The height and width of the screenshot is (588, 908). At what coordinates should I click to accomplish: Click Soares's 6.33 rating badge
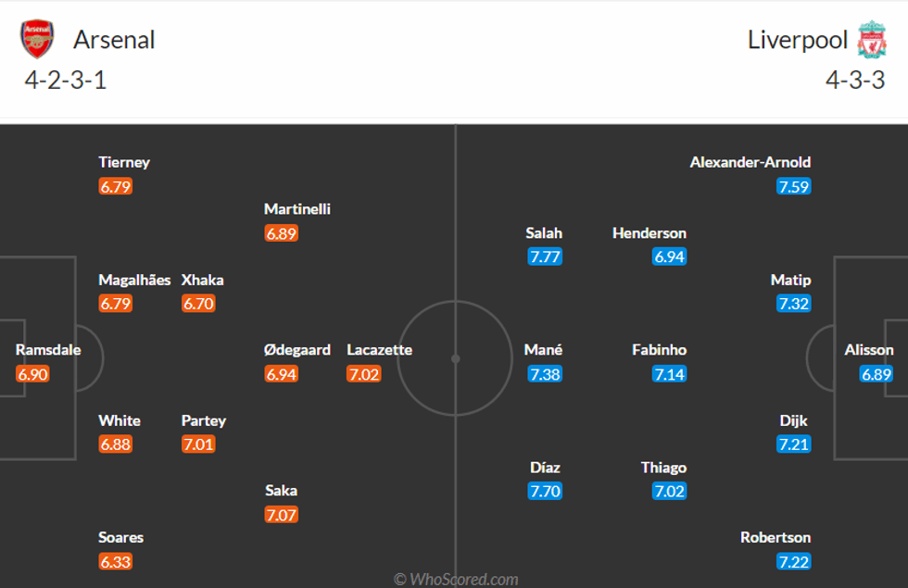(115, 562)
